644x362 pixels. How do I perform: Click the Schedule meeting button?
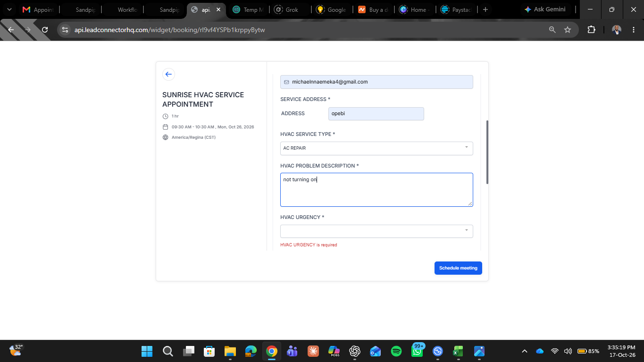point(458,268)
